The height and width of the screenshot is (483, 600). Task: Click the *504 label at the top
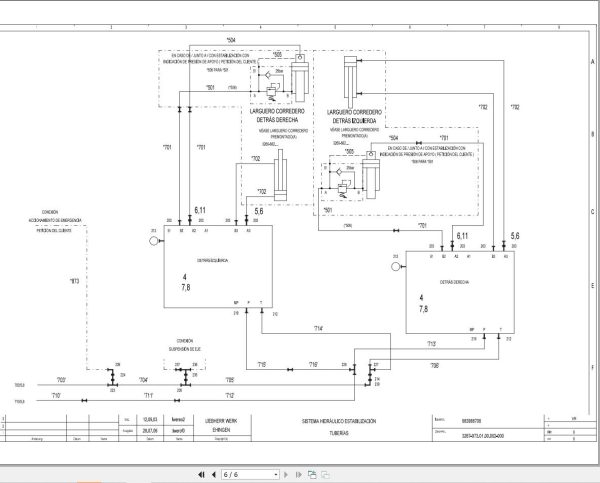pos(231,40)
